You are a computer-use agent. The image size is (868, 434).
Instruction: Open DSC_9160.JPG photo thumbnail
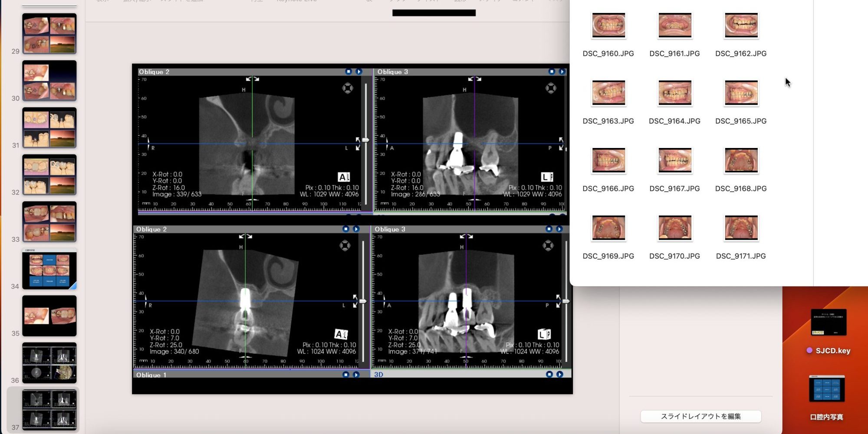click(608, 25)
